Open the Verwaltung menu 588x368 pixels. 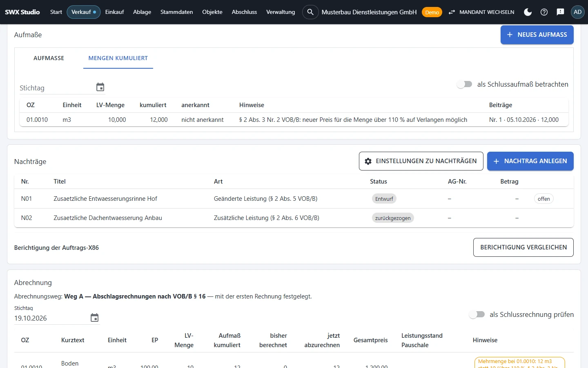pos(281,12)
